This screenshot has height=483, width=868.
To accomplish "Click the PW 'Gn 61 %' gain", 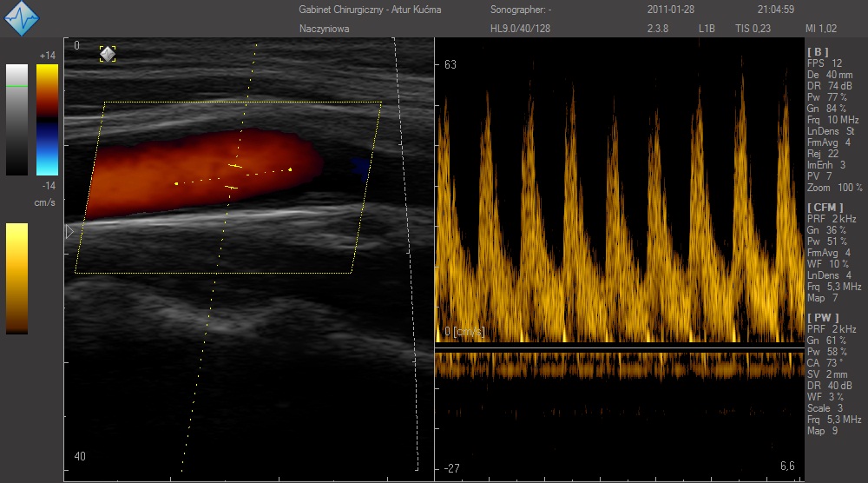I will point(826,341).
